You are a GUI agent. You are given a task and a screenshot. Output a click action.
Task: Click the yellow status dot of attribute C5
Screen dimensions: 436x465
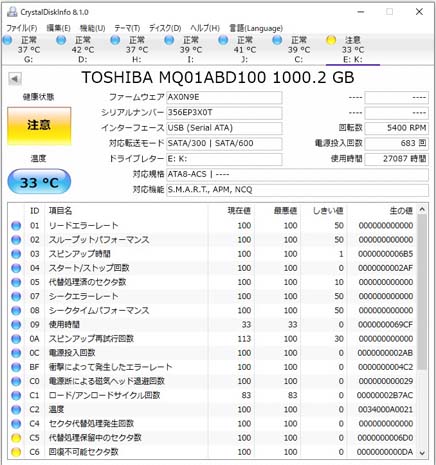pos(16,438)
